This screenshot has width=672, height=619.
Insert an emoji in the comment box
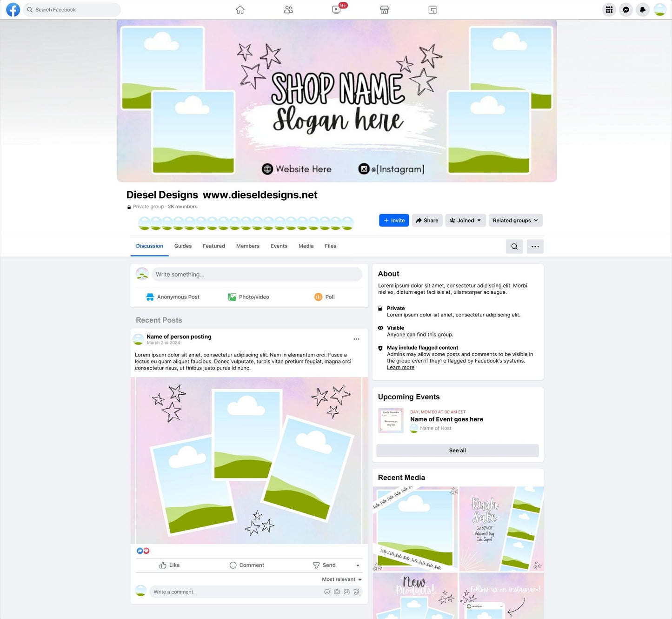pos(326,592)
